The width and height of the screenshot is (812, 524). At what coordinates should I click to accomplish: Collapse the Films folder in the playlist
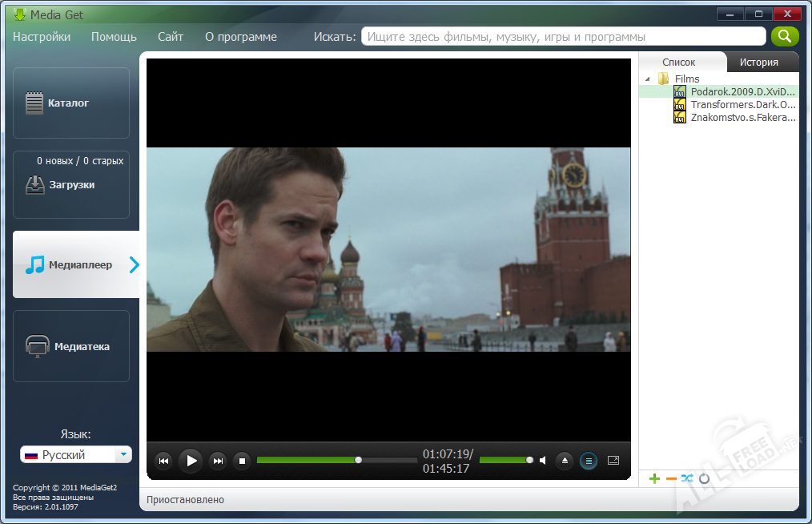tap(648, 79)
